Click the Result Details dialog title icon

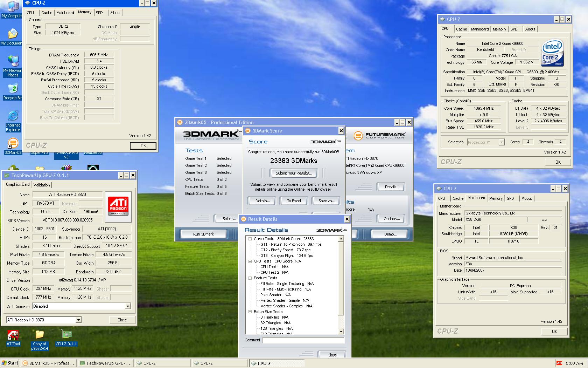(243, 219)
